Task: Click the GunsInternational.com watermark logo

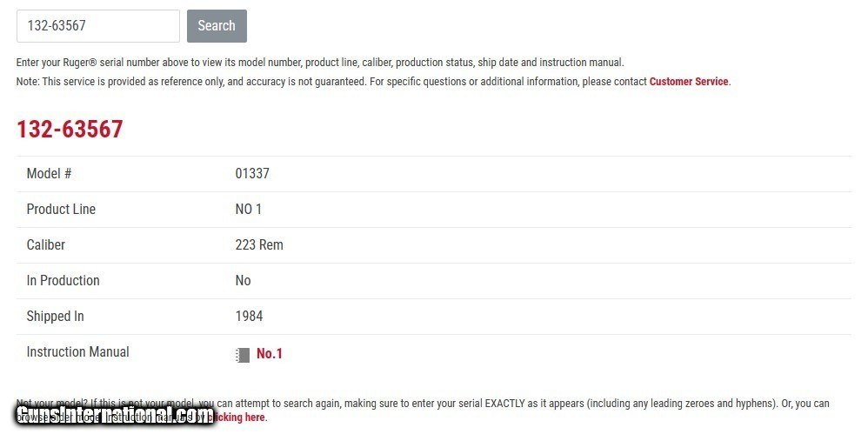Action: 115,416
